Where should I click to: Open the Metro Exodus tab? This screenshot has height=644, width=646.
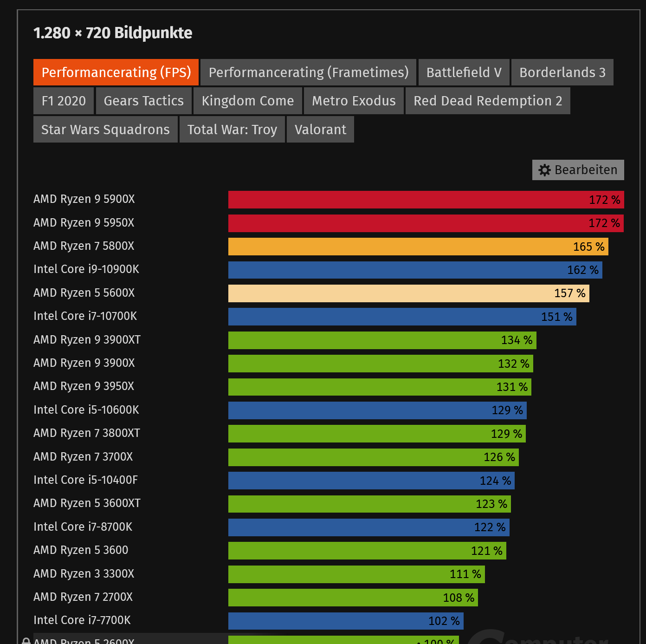354,101
